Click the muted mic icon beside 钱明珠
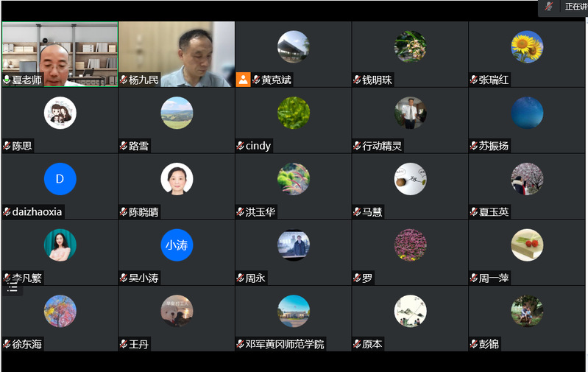 point(358,80)
